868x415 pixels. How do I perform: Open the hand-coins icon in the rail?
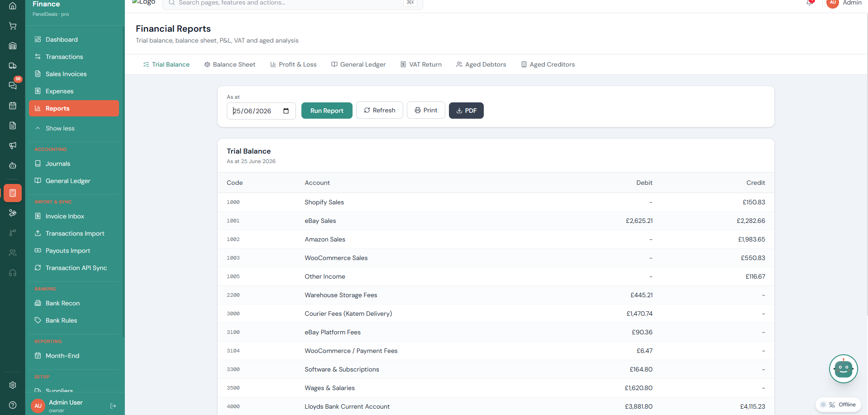click(13, 213)
